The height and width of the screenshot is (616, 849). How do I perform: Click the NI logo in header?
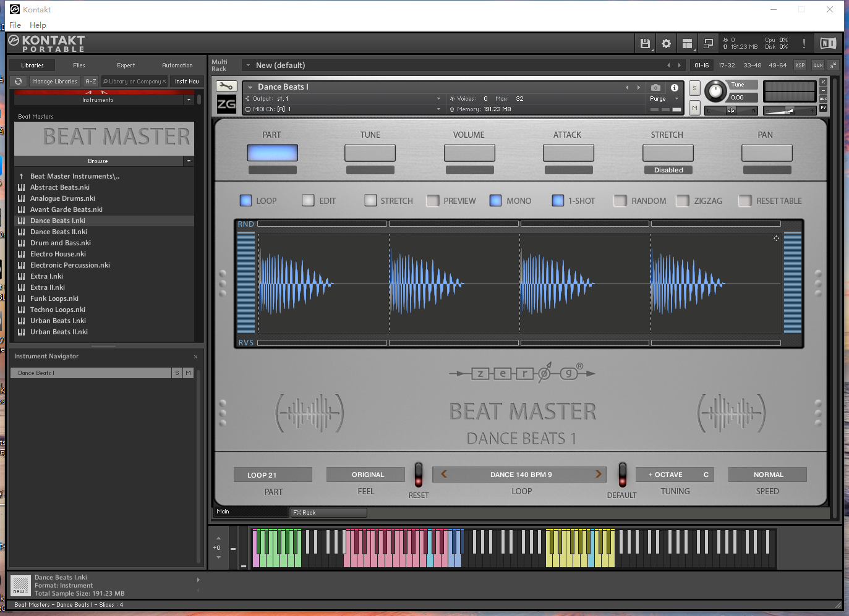(x=828, y=43)
